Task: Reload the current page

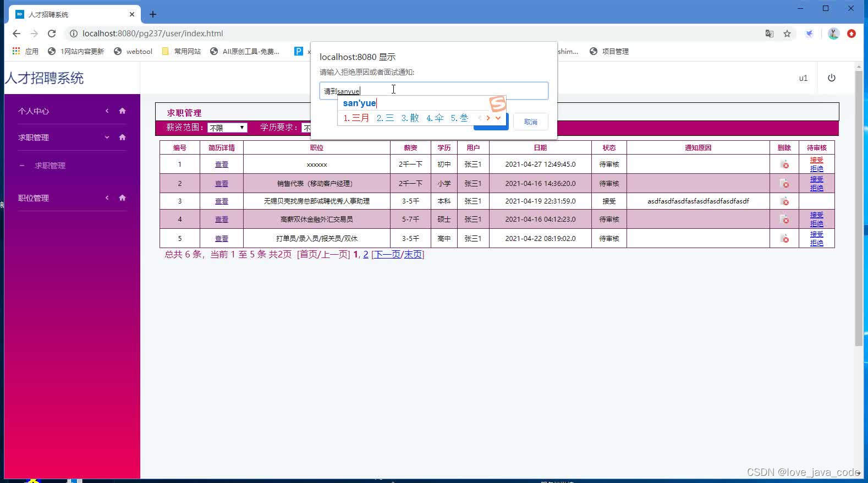Action: coord(52,34)
